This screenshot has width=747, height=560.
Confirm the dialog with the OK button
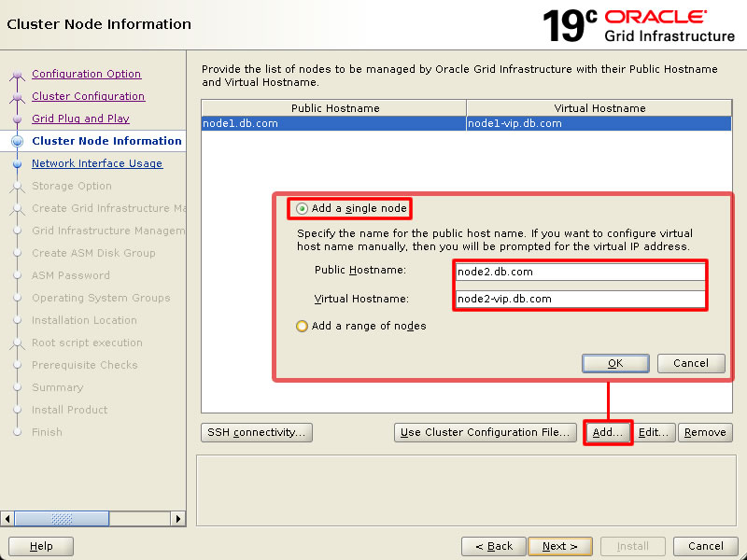point(615,363)
